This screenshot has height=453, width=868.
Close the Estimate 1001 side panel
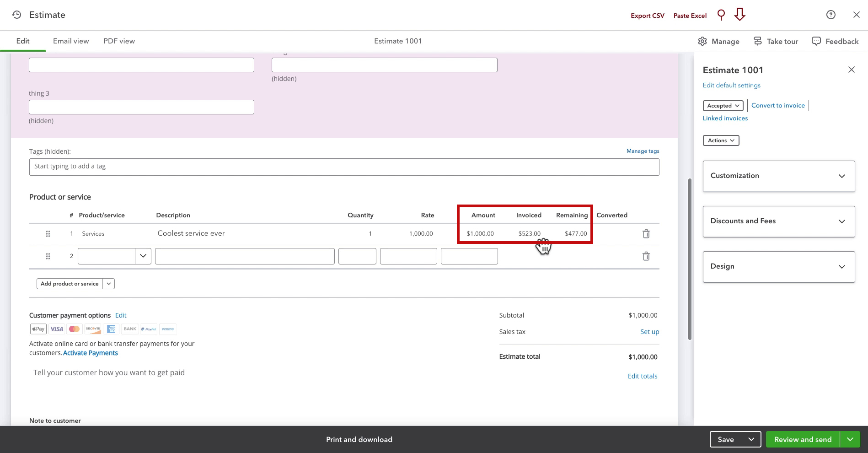pyautogui.click(x=852, y=70)
